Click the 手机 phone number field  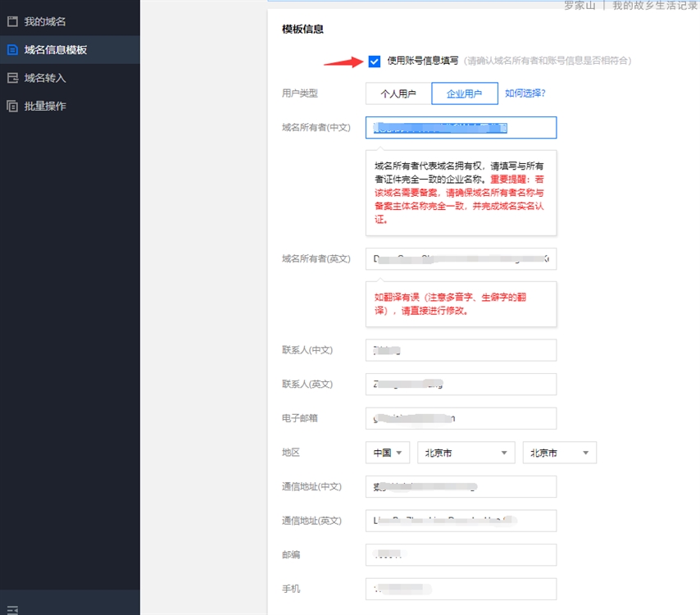coord(461,589)
